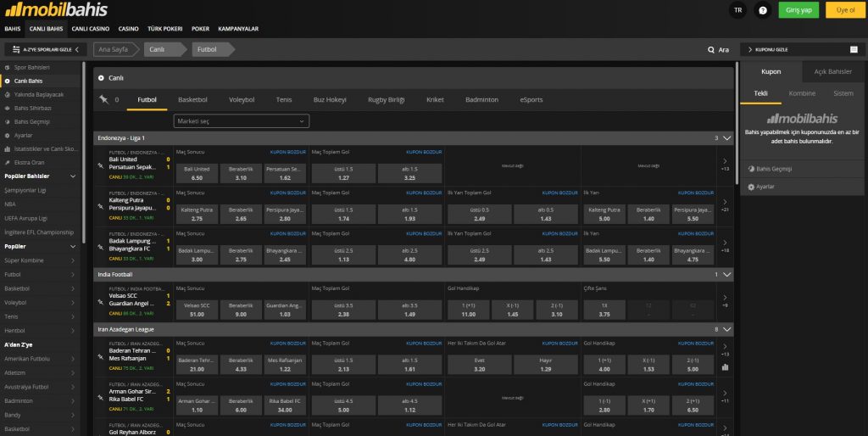This screenshot has height=436, width=868.
Task: Collapse the Iran Azadegan League section
Action: tap(726, 328)
